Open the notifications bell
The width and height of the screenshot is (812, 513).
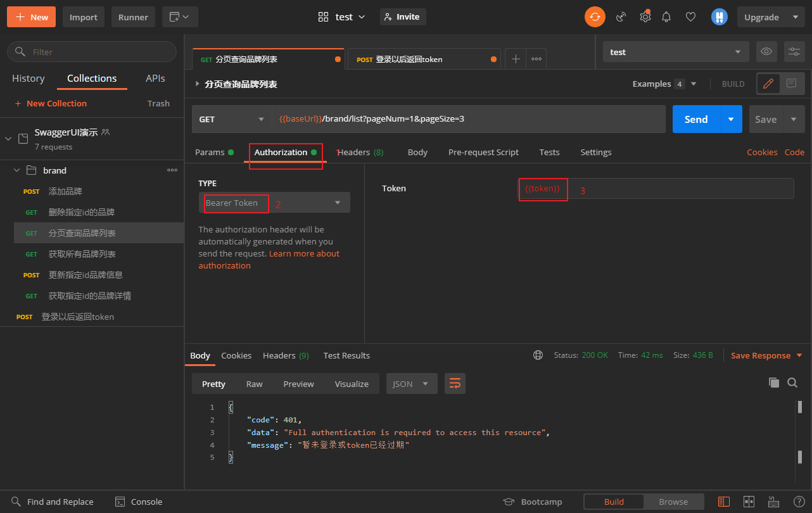tap(666, 17)
